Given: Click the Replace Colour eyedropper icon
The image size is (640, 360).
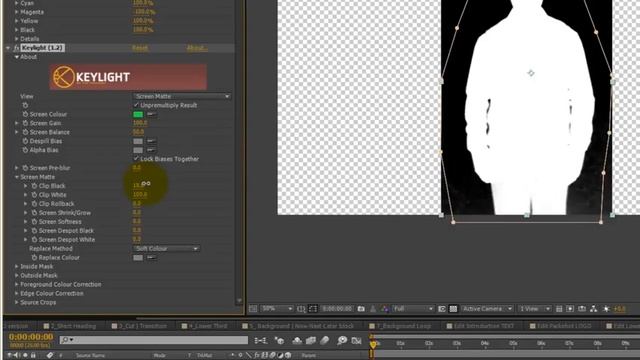Looking at the screenshot, I should 151,258.
